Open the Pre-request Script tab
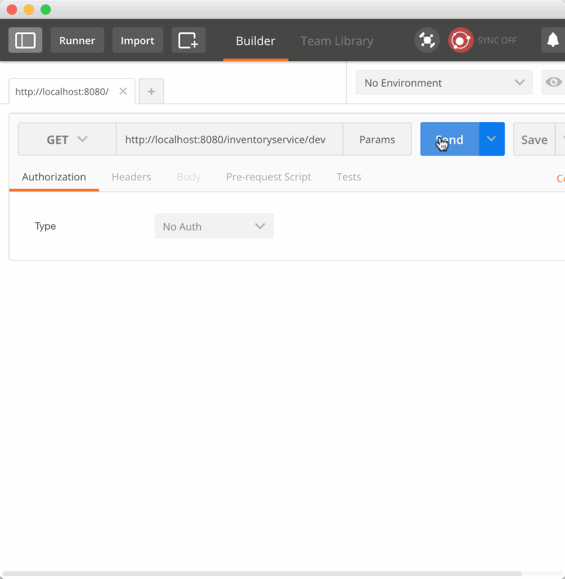 (x=268, y=177)
